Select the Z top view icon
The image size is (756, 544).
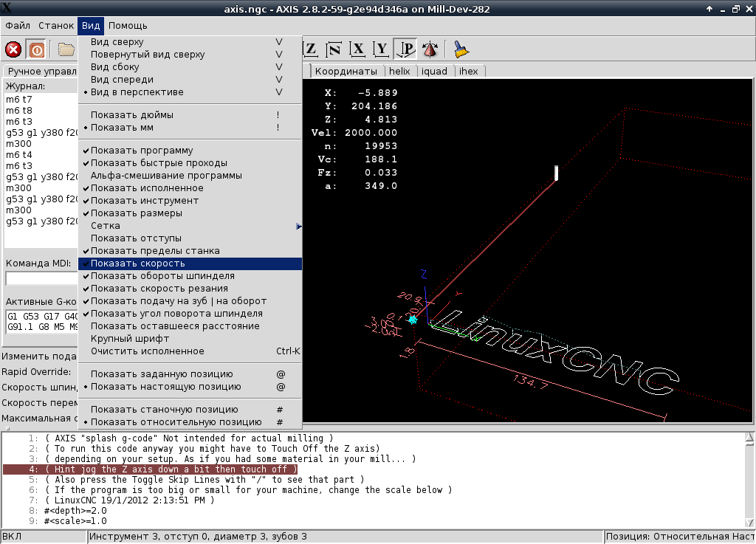pos(311,49)
